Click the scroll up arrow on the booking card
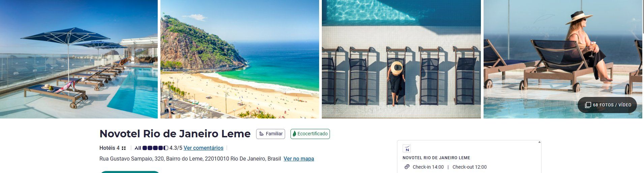This screenshot has height=173, width=644. (539, 142)
